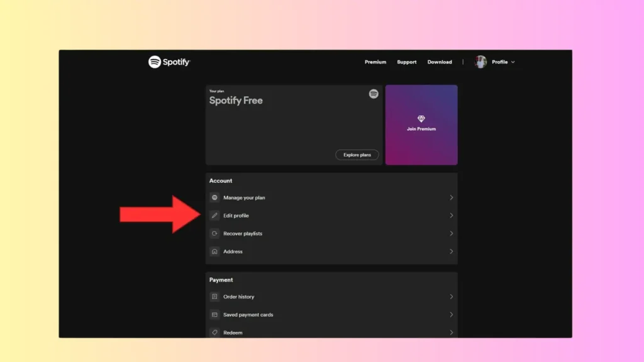
Task: Expand the Edit profile row chevron
Action: pos(451,215)
